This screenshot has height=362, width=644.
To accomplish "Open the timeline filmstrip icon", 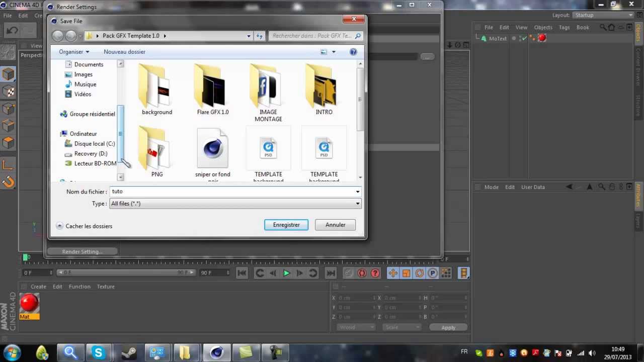I will 464,273.
